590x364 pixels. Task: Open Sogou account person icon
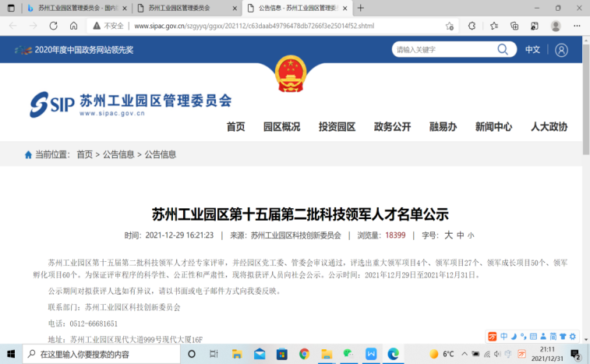click(x=543, y=336)
